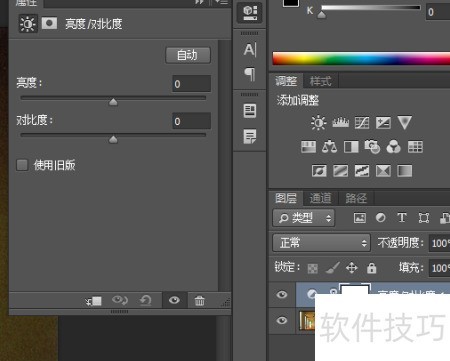The image size is (450, 361).
Task: Add a Photo Filter adjustment camera icon
Action: 372,147
